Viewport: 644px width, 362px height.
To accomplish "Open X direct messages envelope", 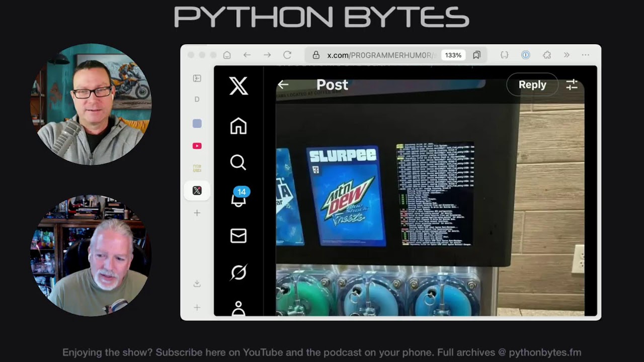I will (238, 236).
